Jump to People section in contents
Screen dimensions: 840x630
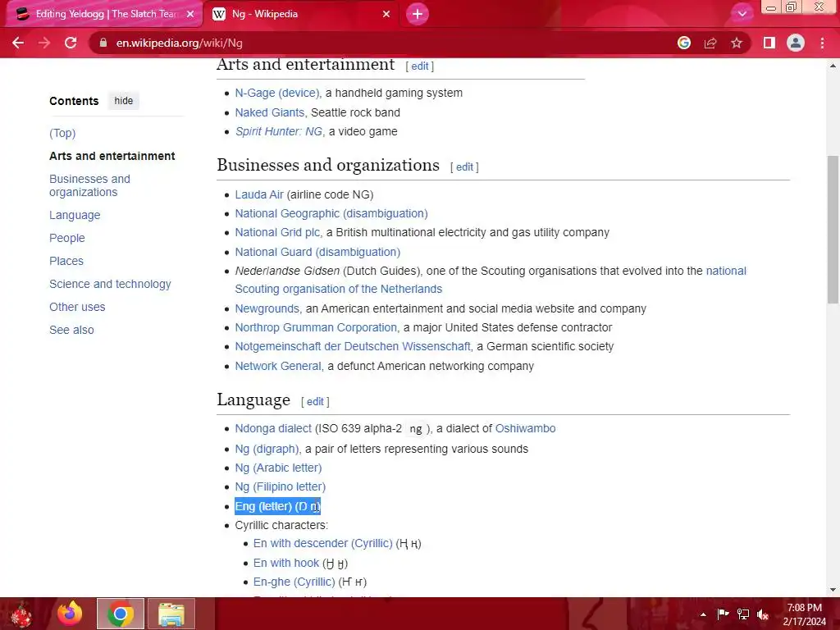(67, 238)
